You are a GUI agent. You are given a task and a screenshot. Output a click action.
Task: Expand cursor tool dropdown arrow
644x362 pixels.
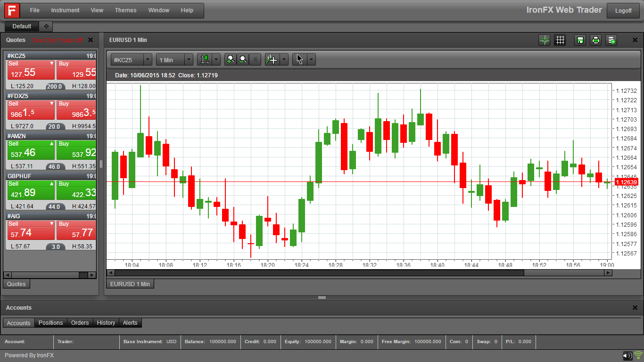point(311,59)
